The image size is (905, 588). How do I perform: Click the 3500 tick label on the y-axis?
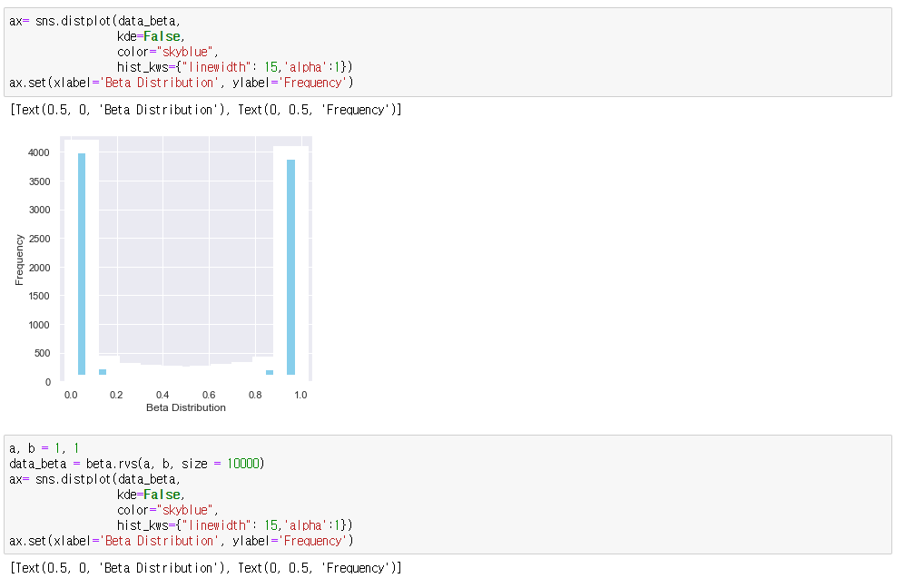(39, 181)
